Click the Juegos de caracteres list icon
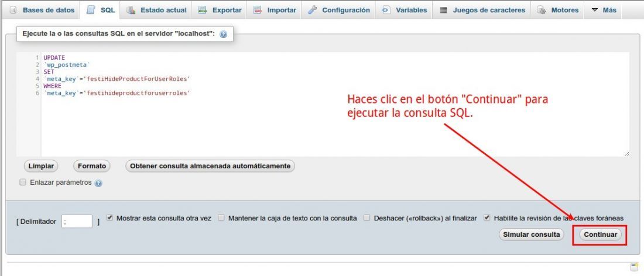This screenshot has width=644, height=276. point(443,11)
